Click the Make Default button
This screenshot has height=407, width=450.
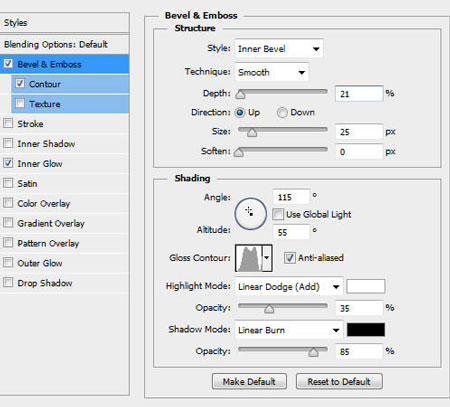click(x=249, y=381)
